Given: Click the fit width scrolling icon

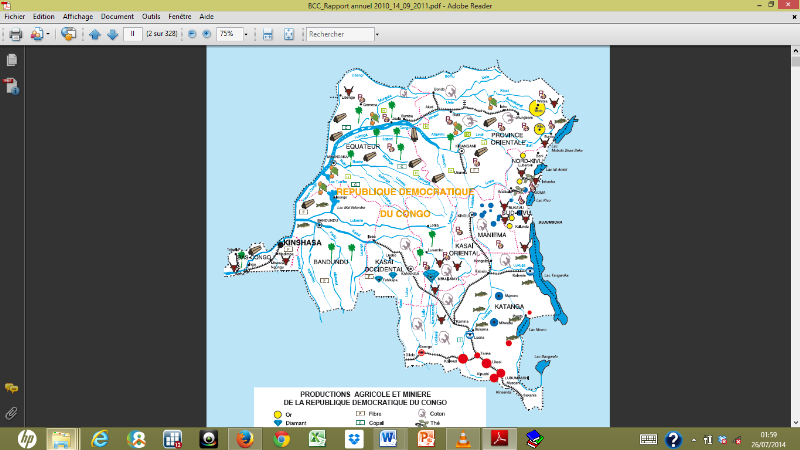Looking at the screenshot, I should [267, 34].
